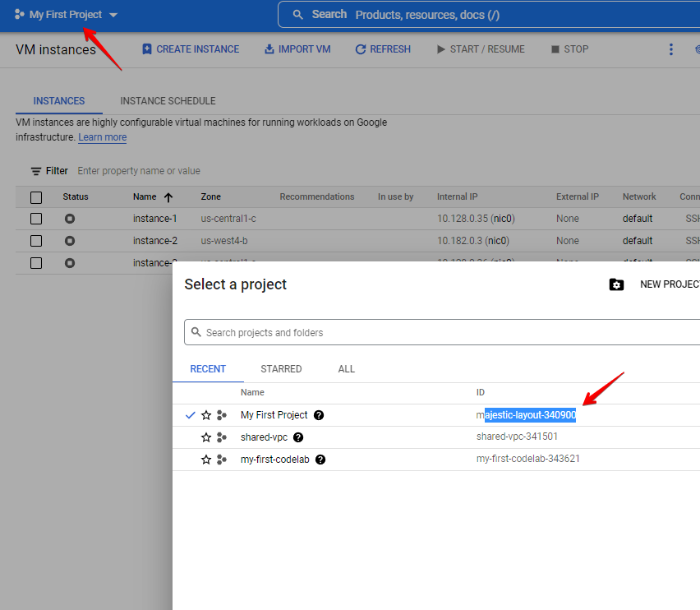
Task: Click the Status column header
Action: click(76, 197)
